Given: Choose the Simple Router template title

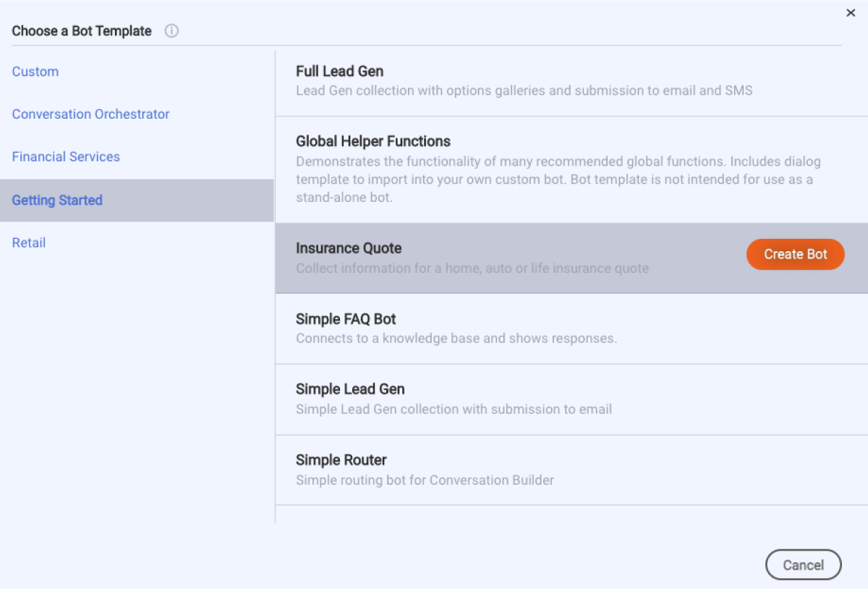Looking at the screenshot, I should pyautogui.click(x=341, y=460).
